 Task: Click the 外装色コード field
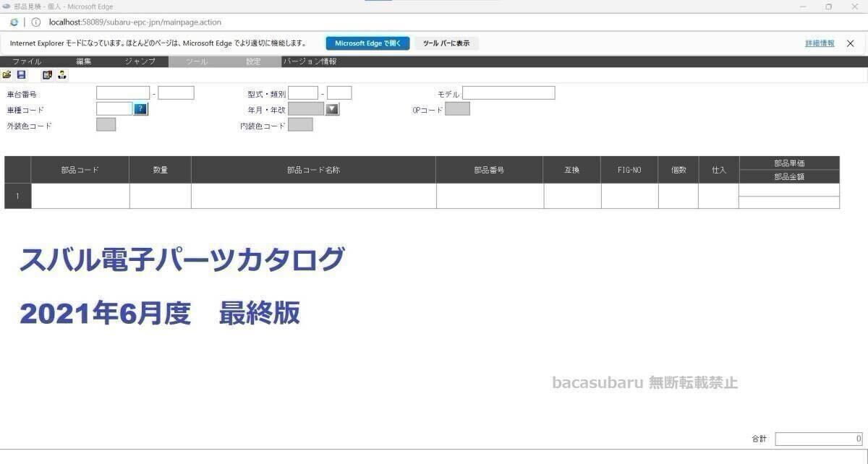106,124
